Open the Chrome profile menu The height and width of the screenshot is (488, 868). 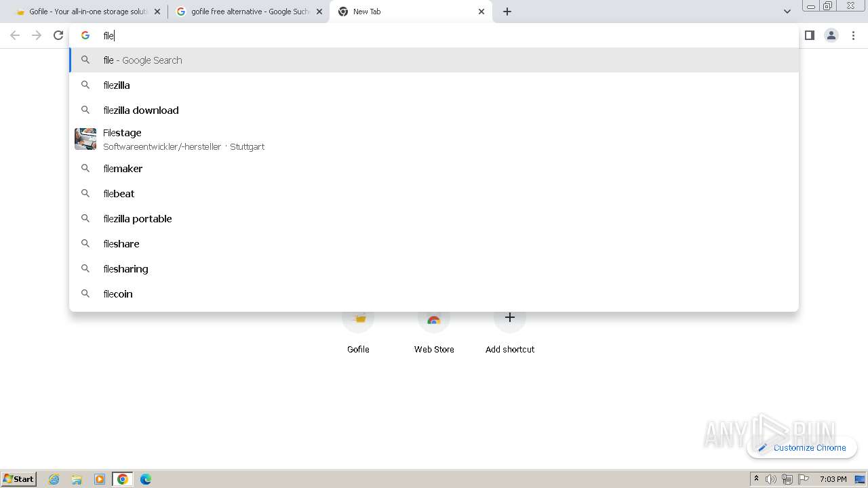pos(831,35)
